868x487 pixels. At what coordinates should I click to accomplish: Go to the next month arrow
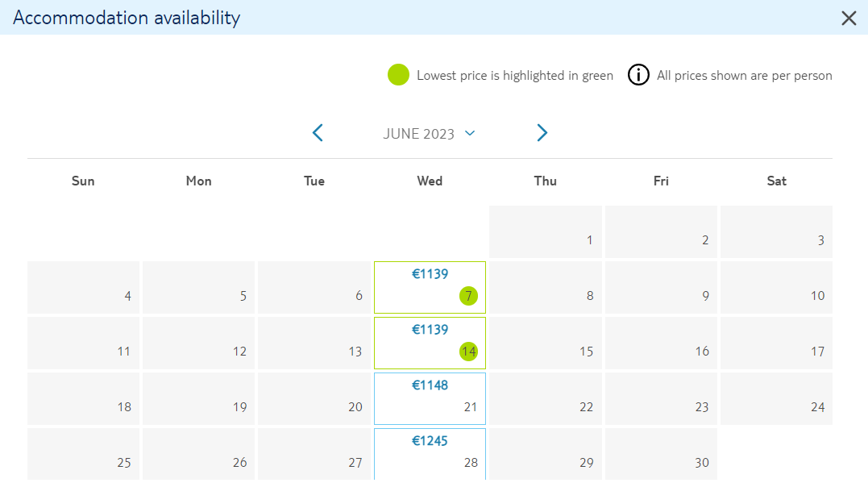542,133
